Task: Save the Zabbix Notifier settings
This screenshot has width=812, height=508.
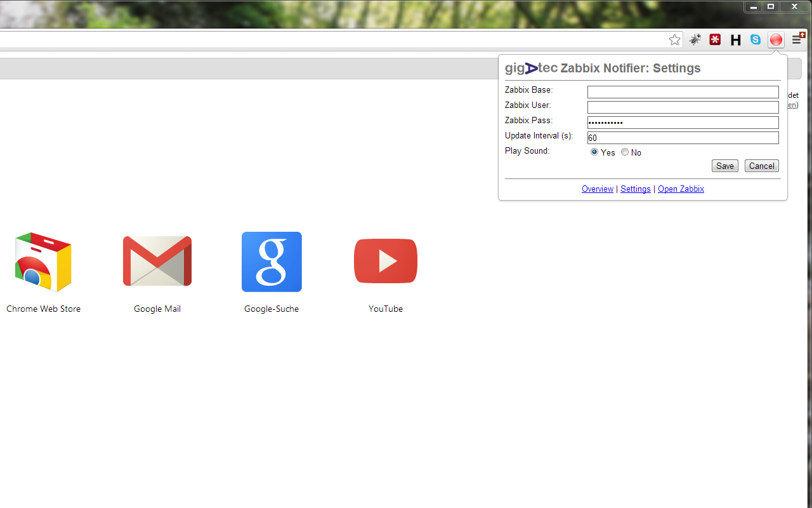Action: [x=725, y=166]
